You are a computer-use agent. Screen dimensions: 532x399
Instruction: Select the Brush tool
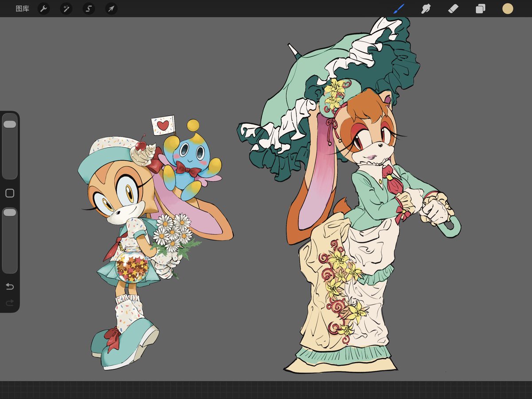click(399, 8)
